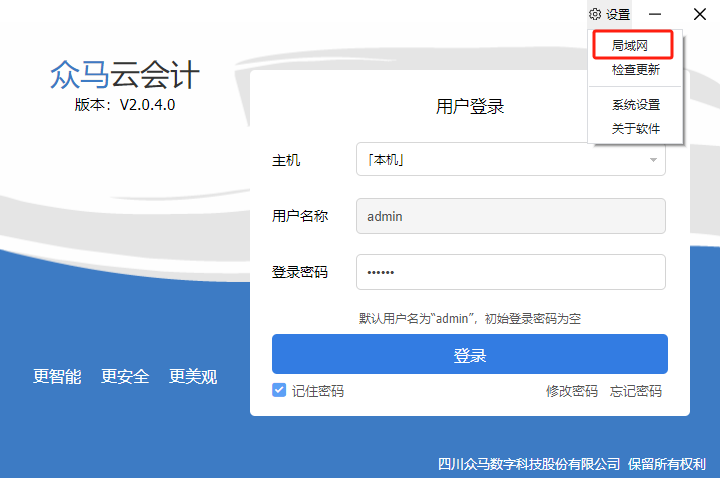Close the login window
Screen dimensions: 720x478
click(x=699, y=14)
